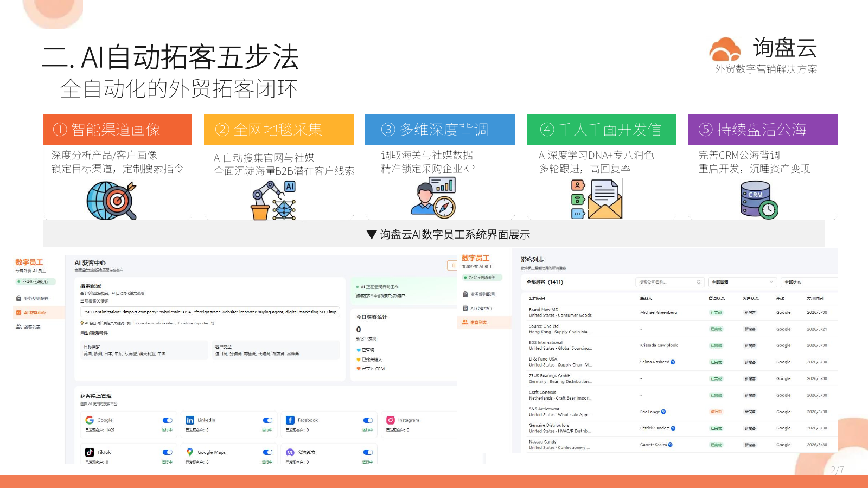Click the blue heart icon beside 已背调

click(x=359, y=350)
